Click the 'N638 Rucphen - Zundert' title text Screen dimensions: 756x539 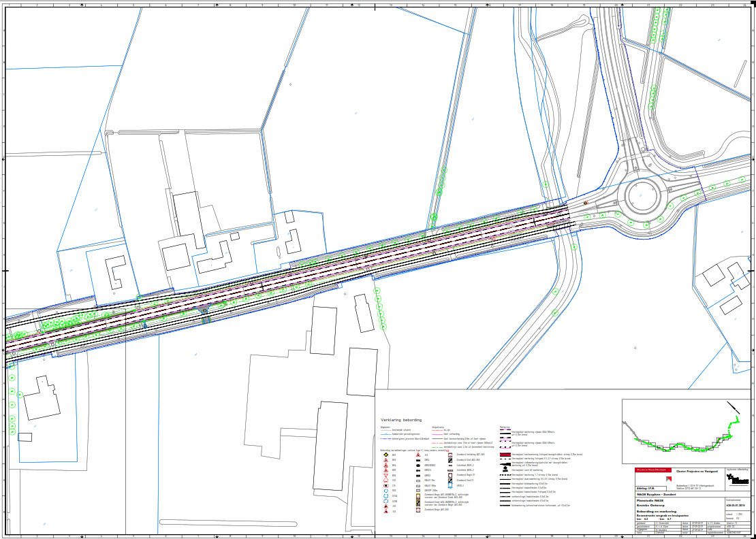tap(657, 494)
